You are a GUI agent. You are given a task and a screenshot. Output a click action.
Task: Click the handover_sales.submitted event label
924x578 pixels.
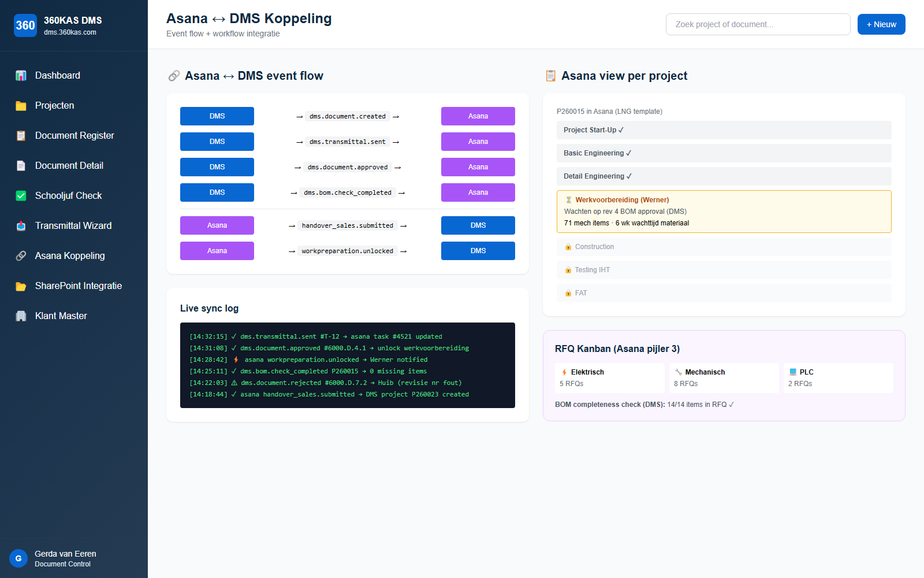pyautogui.click(x=348, y=225)
